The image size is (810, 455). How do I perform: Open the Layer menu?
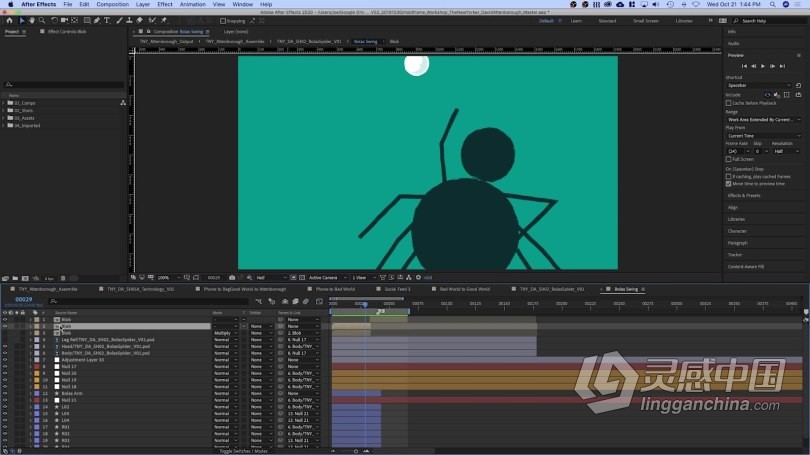pos(143,4)
